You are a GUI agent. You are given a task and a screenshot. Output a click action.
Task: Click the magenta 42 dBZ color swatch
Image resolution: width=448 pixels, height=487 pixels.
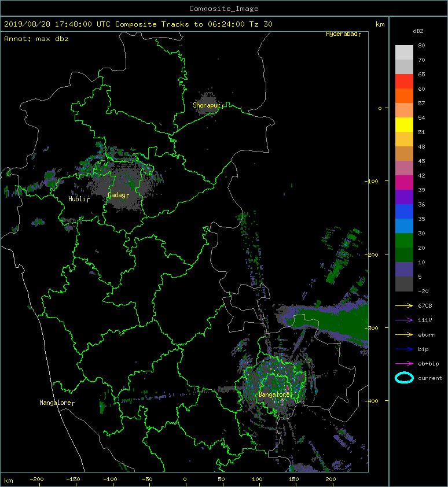coord(404,182)
